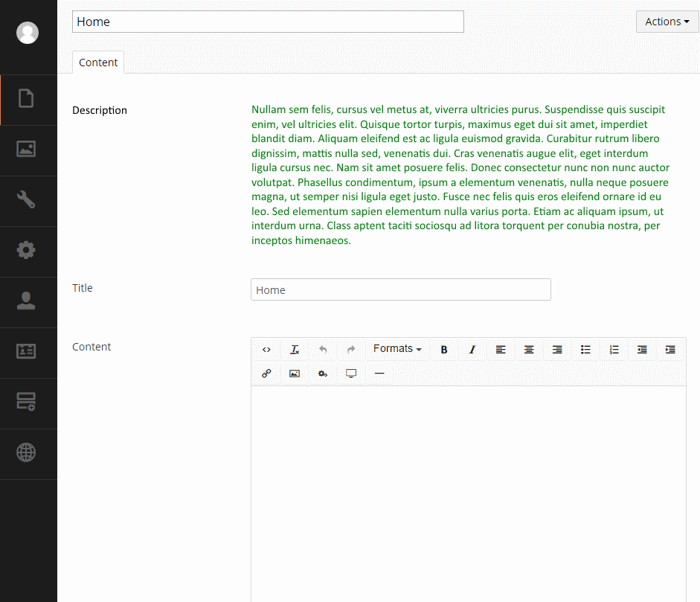The height and width of the screenshot is (602, 700).
Task: Open the Settings wrench icon in sidebar
Action: (26, 199)
